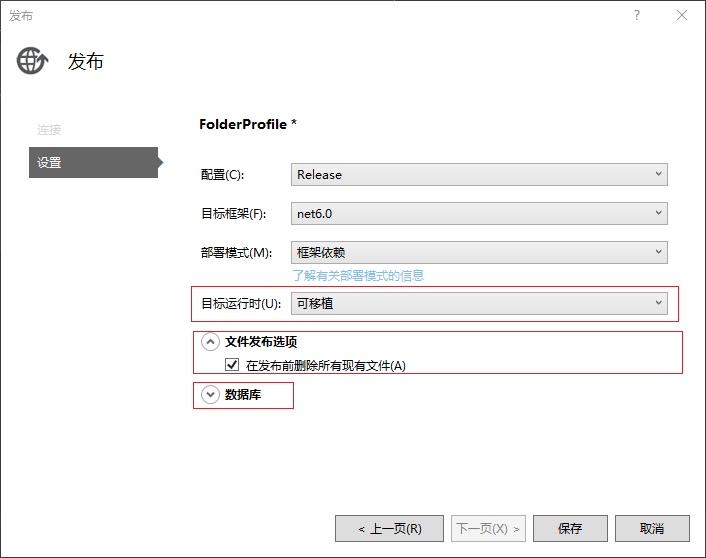Open 了解有关部署模式的信息 link
This screenshot has width=706, height=558.
click(358, 276)
